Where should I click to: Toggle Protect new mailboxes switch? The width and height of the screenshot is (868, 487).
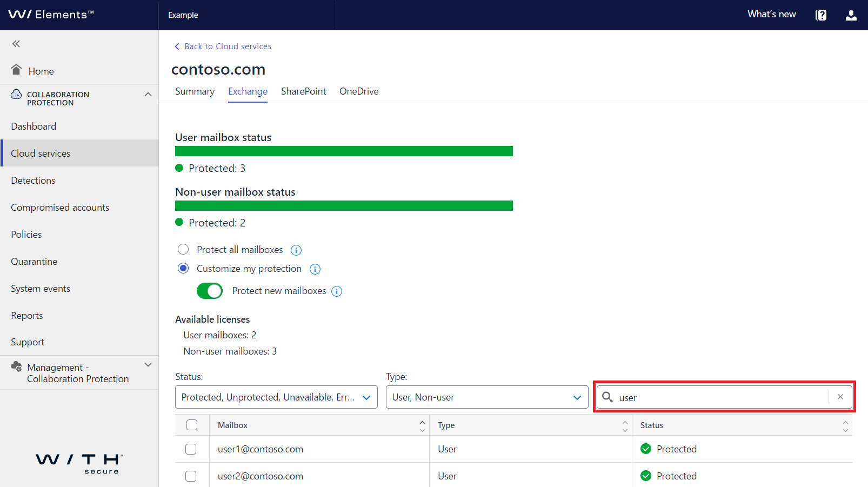pos(210,291)
